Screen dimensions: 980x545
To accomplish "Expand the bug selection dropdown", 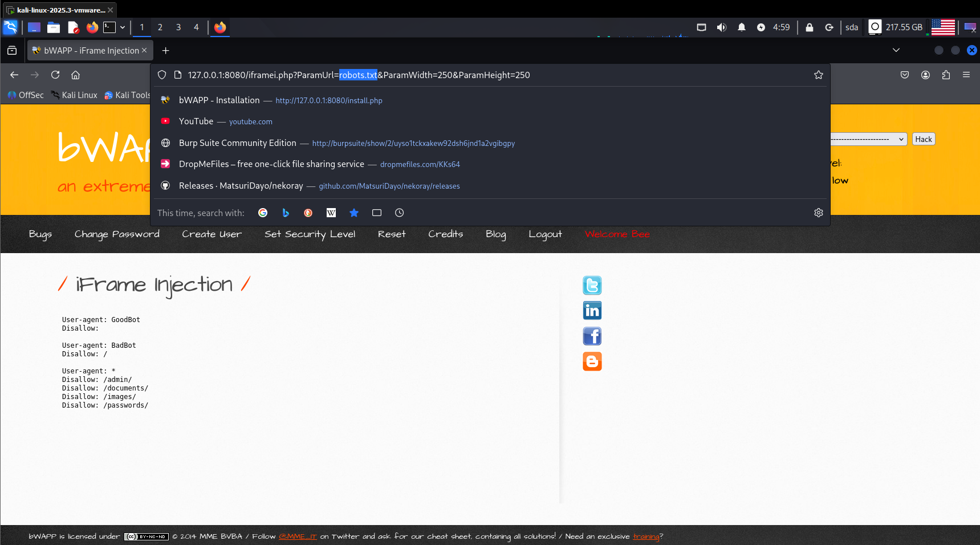I will point(868,139).
